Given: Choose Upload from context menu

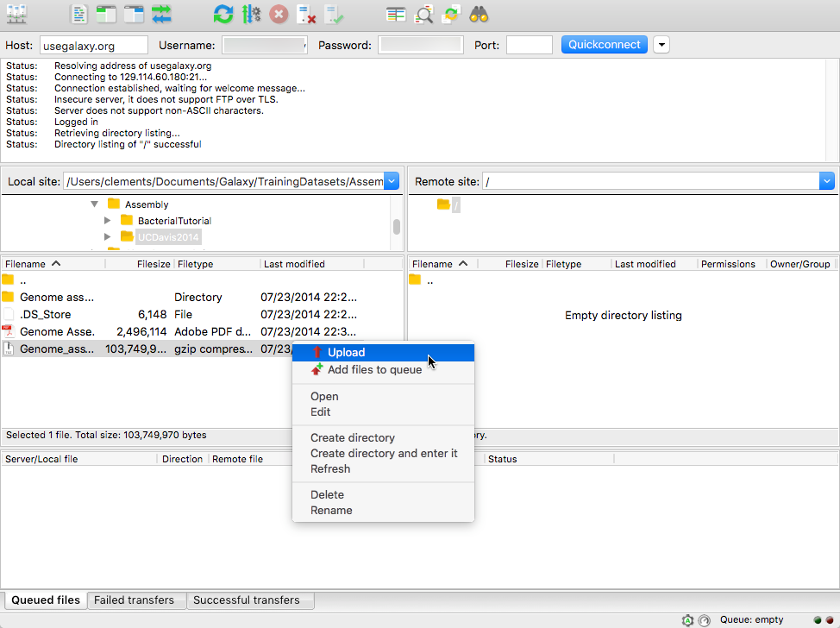Looking at the screenshot, I should [x=383, y=352].
